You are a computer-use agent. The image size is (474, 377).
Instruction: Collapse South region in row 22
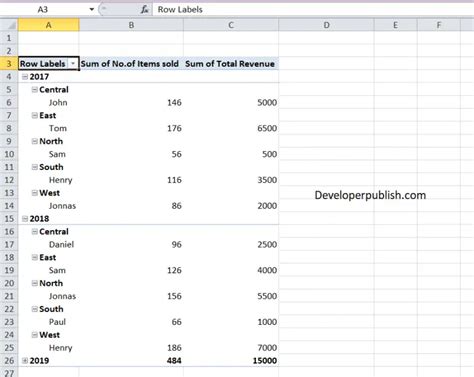click(x=34, y=309)
